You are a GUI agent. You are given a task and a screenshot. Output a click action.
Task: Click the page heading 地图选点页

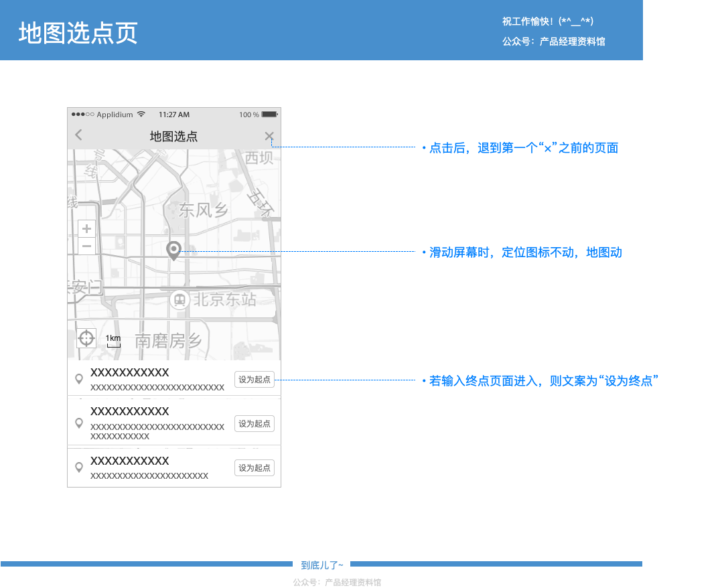(78, 33)
